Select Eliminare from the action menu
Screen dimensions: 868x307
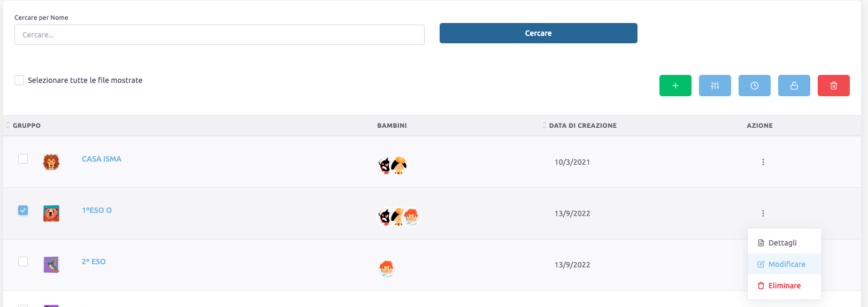point(784,286)
